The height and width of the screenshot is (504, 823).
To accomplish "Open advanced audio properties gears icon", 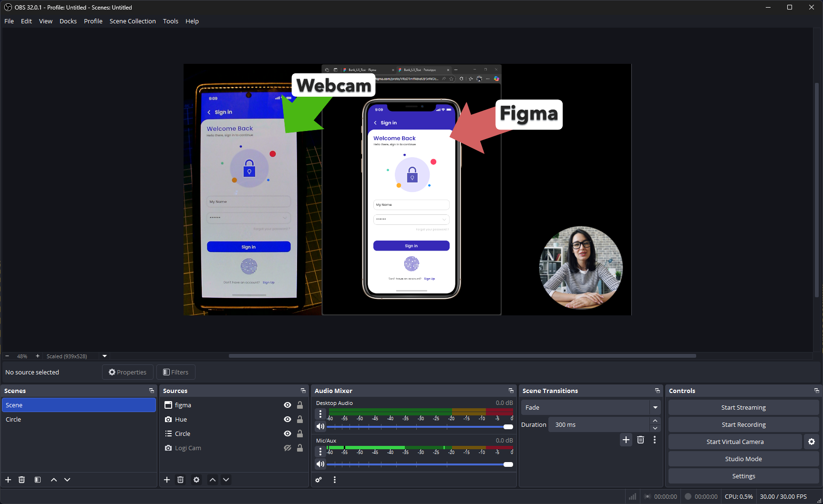I will [319, 480].
